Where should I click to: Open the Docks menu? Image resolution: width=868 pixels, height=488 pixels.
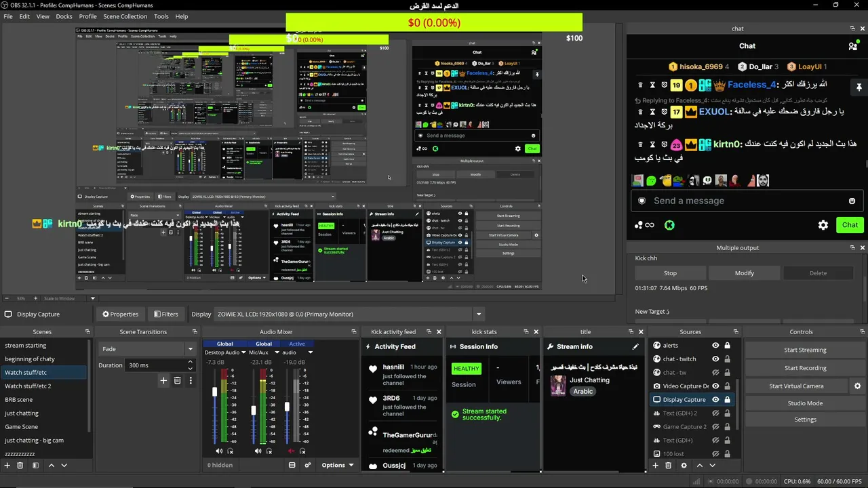point(64,16)
